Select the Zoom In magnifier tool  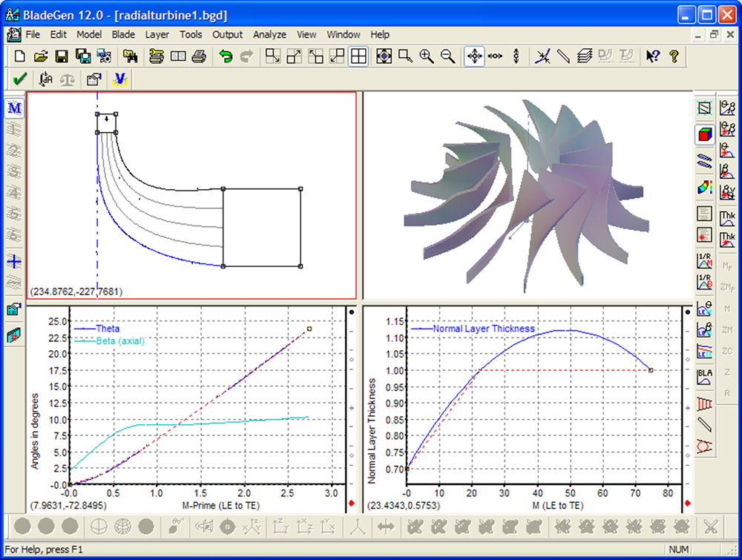pyautogui.click(x=427, y=56)
